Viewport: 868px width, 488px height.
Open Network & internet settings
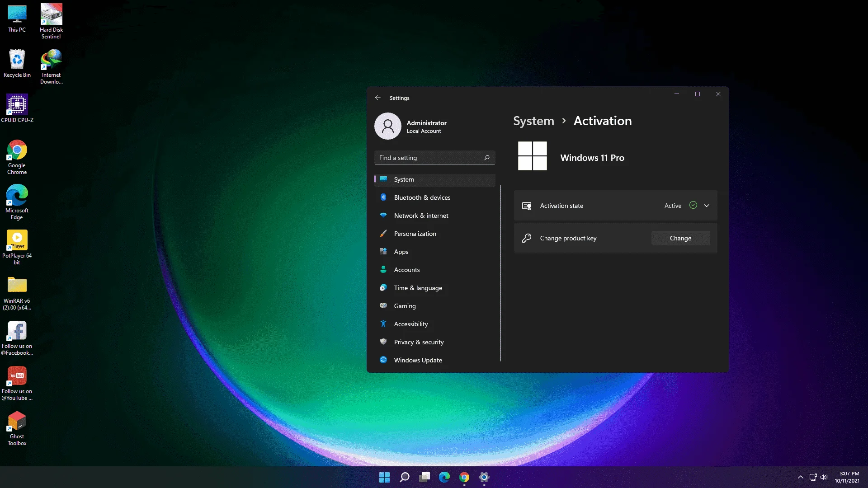pos(435,216)
